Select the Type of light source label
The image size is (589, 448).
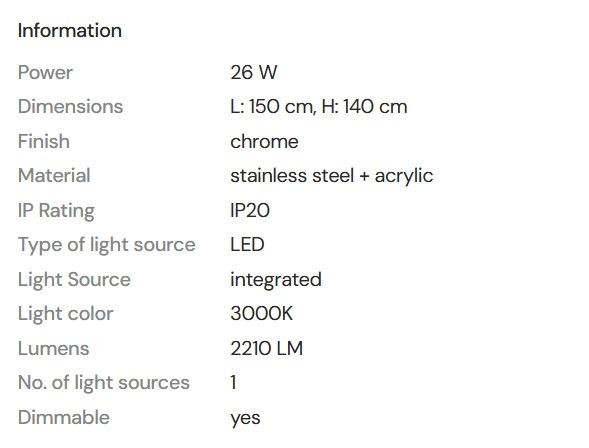107,245
